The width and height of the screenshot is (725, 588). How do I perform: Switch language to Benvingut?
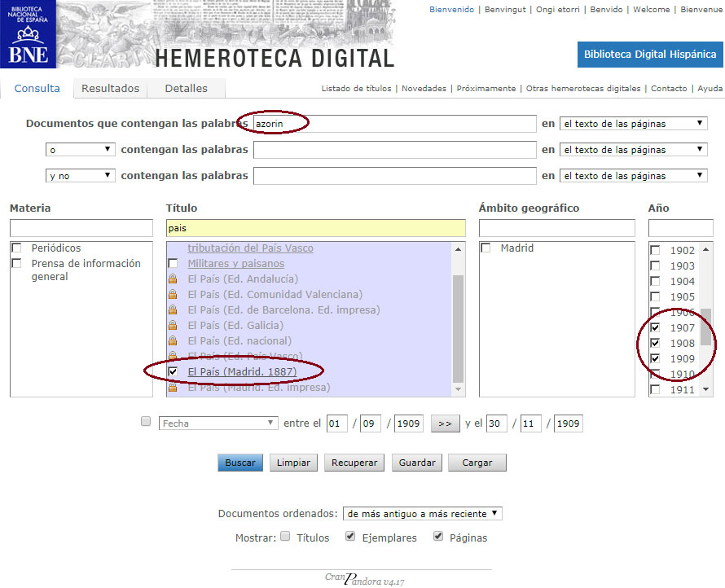tap(505, 9)
